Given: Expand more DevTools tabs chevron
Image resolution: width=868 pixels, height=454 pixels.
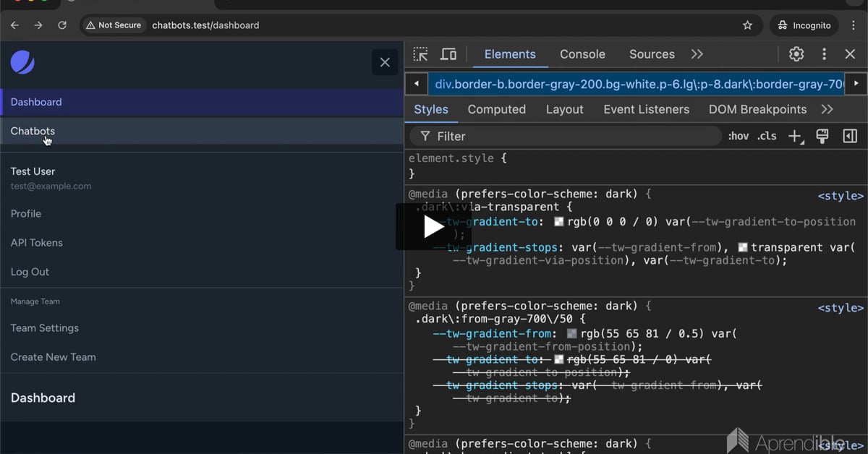Looking at the screenshot, I should coord(697,54).
